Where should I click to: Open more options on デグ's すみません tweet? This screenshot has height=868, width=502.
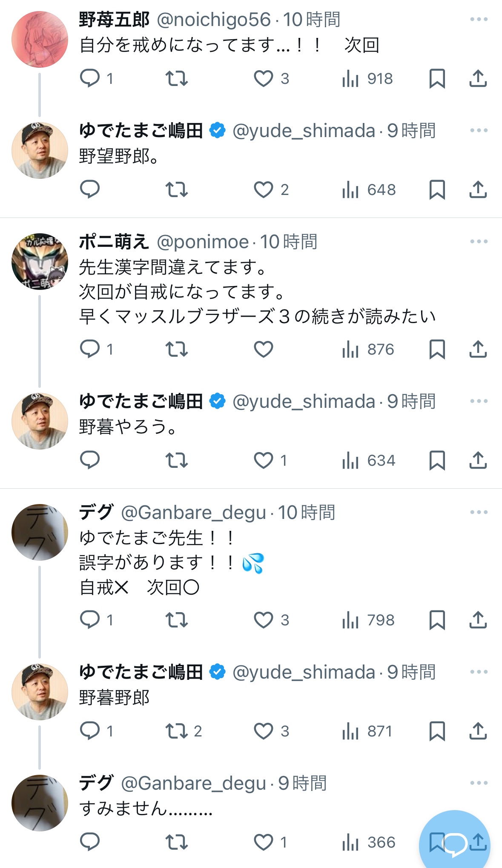click(479, 783)
